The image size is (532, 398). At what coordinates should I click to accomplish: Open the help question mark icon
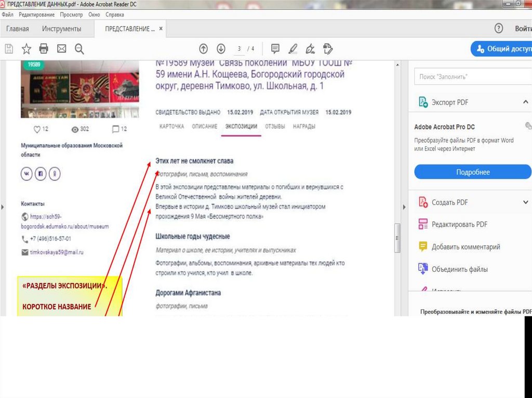(499, 29)
